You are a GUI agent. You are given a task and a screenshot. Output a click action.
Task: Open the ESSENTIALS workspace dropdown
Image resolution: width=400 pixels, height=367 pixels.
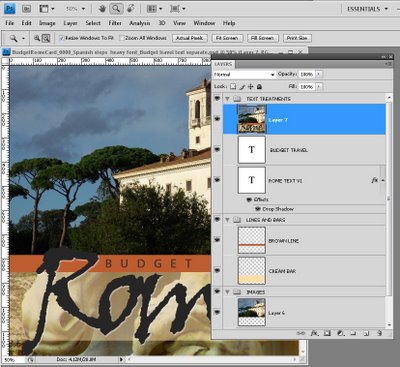click(x=367, y=9)
